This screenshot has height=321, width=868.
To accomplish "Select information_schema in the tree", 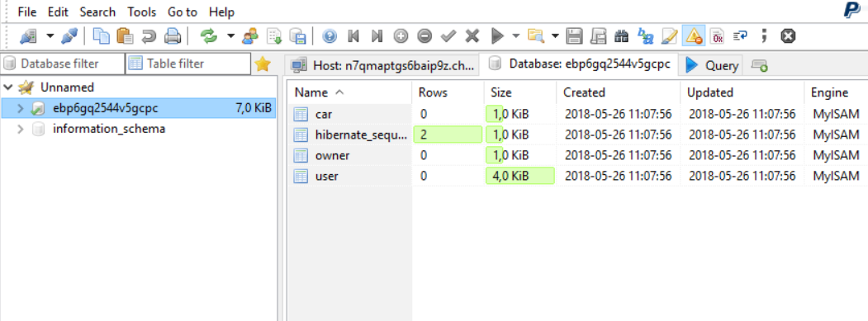I will 108,129.
